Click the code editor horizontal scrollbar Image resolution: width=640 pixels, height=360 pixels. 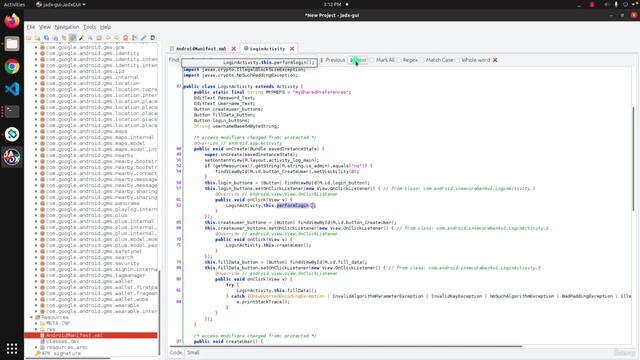(345, 346)
